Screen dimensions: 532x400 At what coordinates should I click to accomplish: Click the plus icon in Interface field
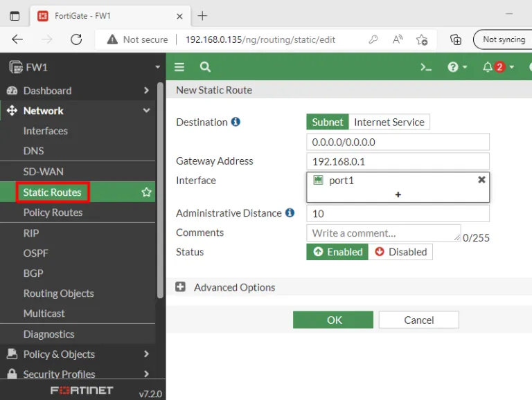(398, 194)
